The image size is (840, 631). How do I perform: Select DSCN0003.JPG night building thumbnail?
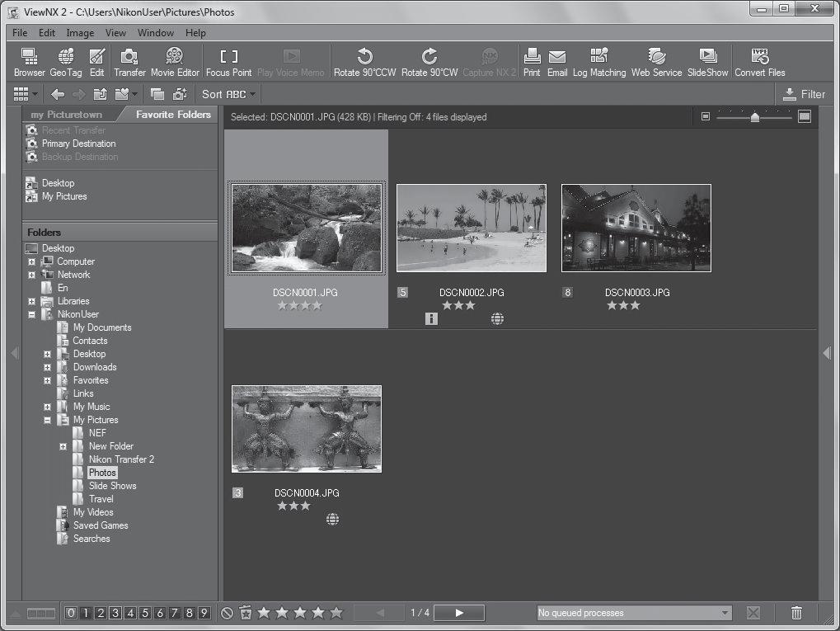coord(636,228)
